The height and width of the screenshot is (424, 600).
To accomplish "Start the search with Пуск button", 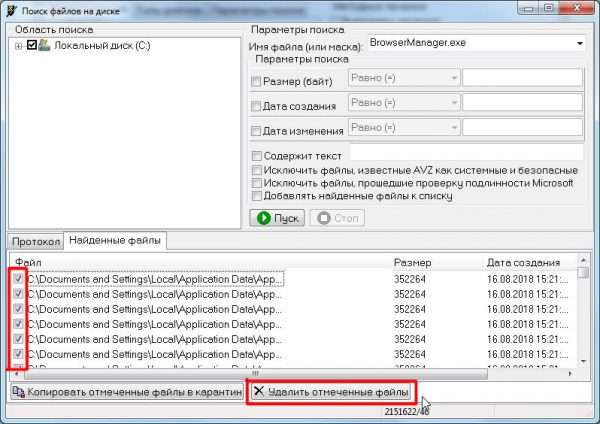I will pos(277,218).
